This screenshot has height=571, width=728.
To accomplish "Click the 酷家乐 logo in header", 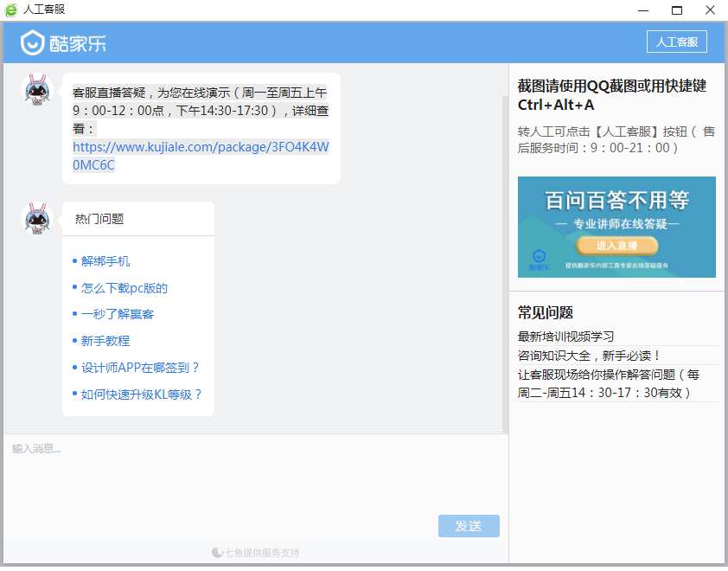I will (x=63, y=42).
